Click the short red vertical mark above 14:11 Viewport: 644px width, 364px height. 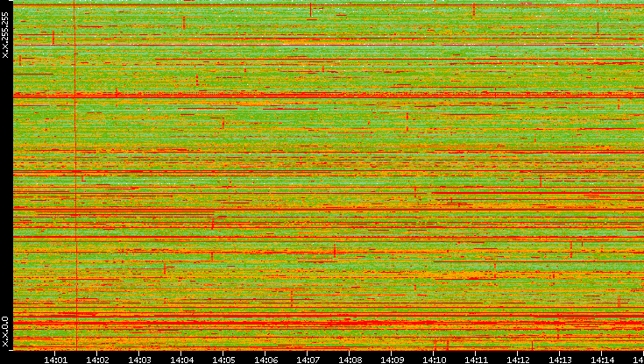tap(473, 11)
